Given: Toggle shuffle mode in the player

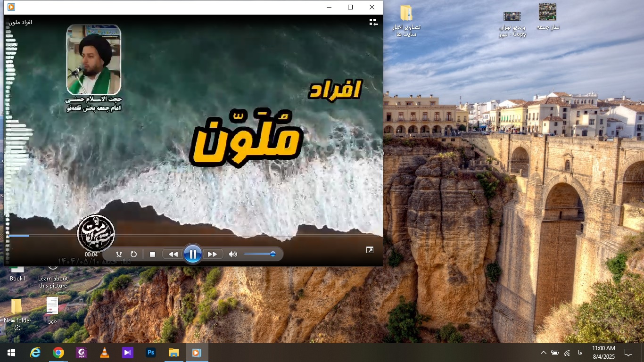Looking at the screenshot, I should click(119, 254).
